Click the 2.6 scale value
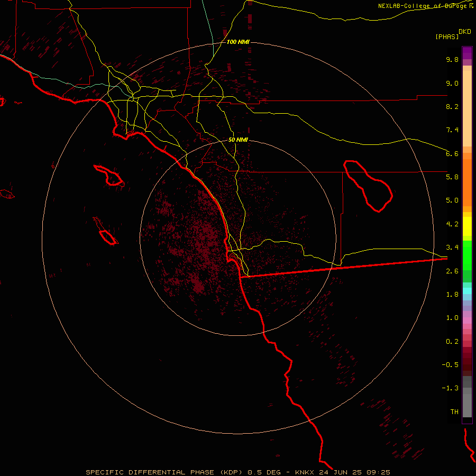476x476 pixels. click(452, 271)
